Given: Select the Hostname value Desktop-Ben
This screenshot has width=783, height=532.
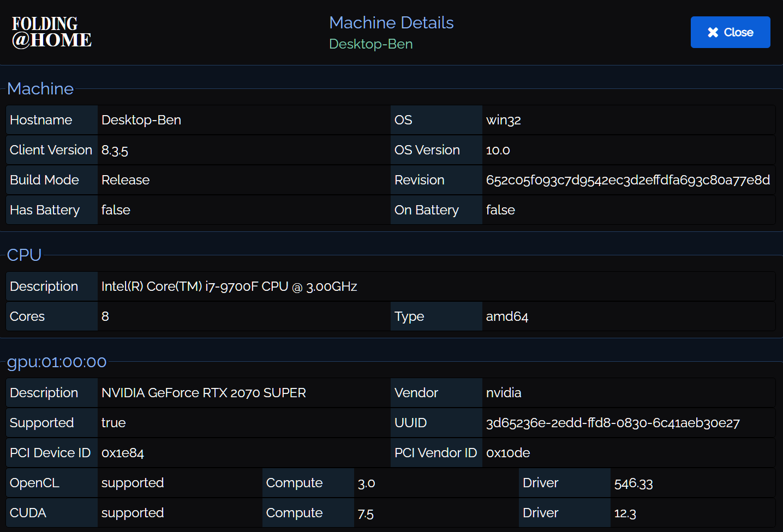Looking at the screenshot, I should click(141, 120).
